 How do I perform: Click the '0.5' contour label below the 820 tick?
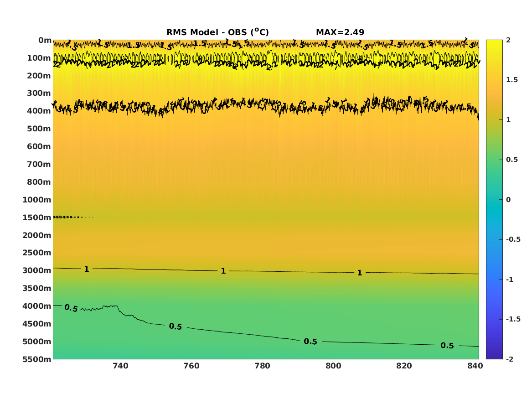pos(447,345)
